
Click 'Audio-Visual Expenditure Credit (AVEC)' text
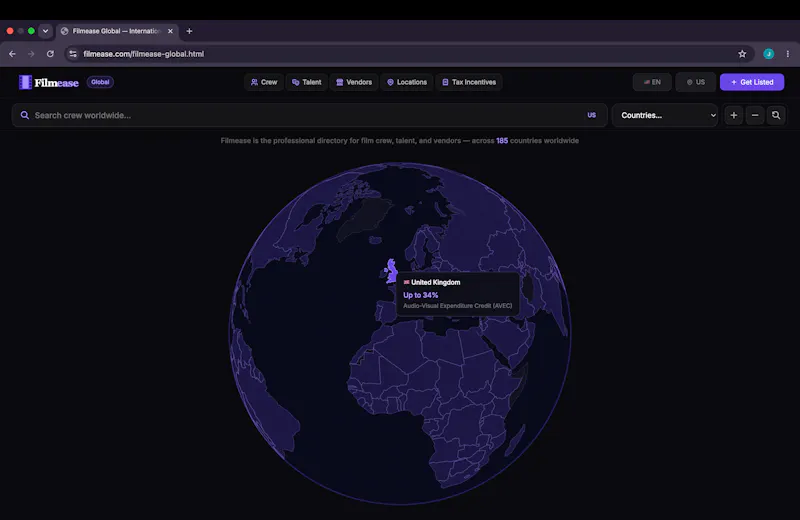458,306
